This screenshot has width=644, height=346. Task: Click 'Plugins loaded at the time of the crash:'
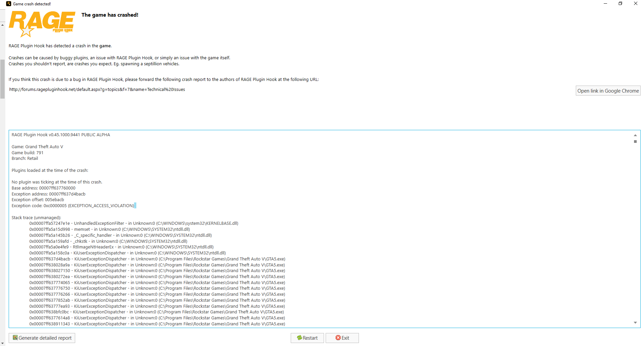(x=50, y=171)
